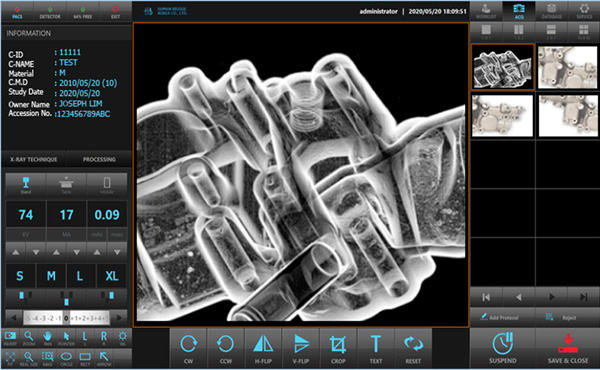Select the Zoom tool
Image resolution: width=600 pixels, height=370 pixels.
point(29,338)
